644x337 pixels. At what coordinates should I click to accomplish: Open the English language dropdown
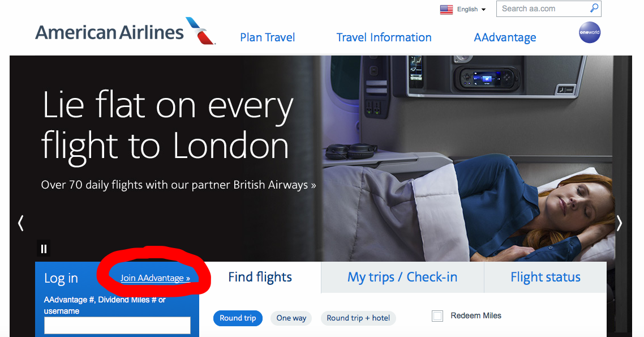point(471,9)
